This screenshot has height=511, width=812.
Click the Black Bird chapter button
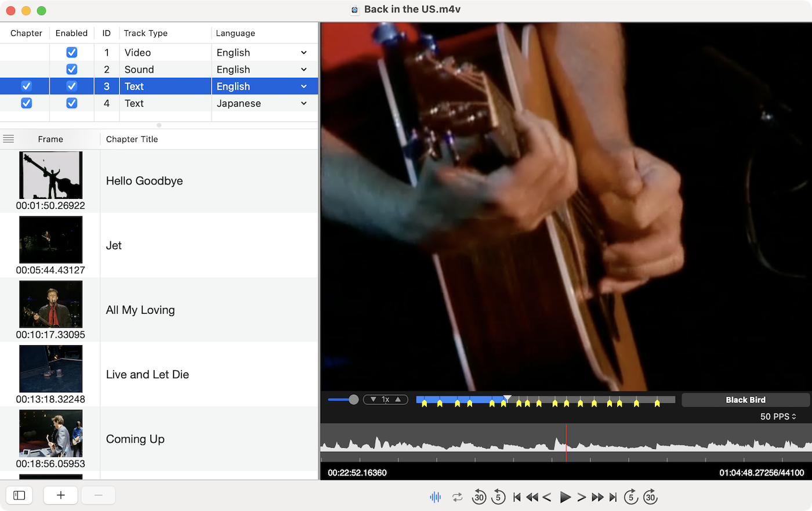pos(745,400)
